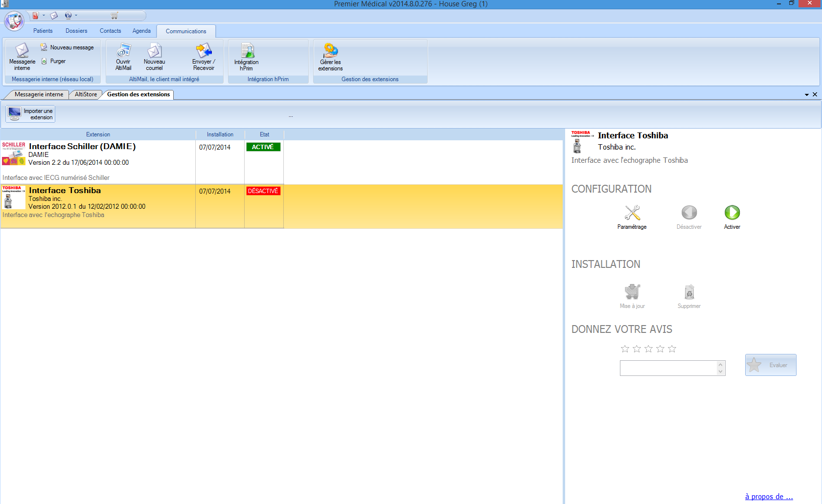Create a Nouveau message
This screenshot has width=822, height=504.
67,47
